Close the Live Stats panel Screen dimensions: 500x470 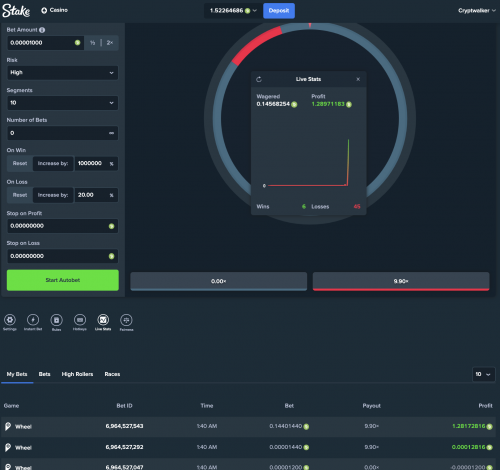[x=358, y=79]
